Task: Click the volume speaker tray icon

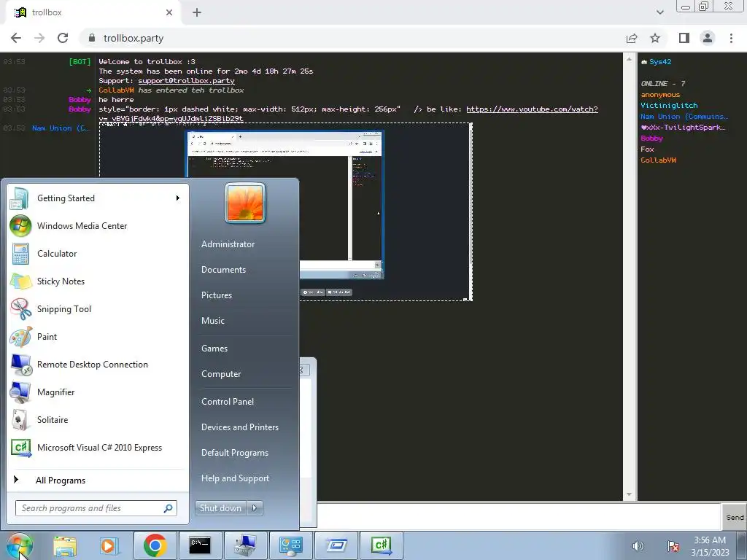Action: click(638, 546)
